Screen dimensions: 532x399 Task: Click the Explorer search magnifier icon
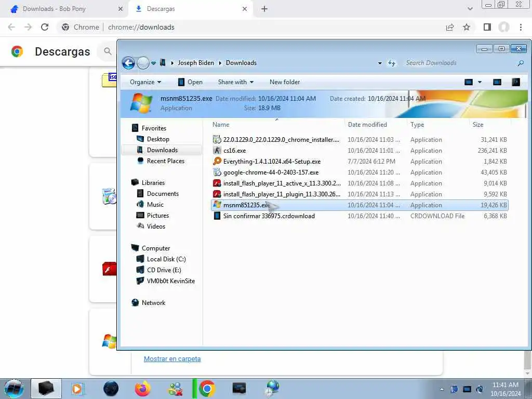point(521,63)
